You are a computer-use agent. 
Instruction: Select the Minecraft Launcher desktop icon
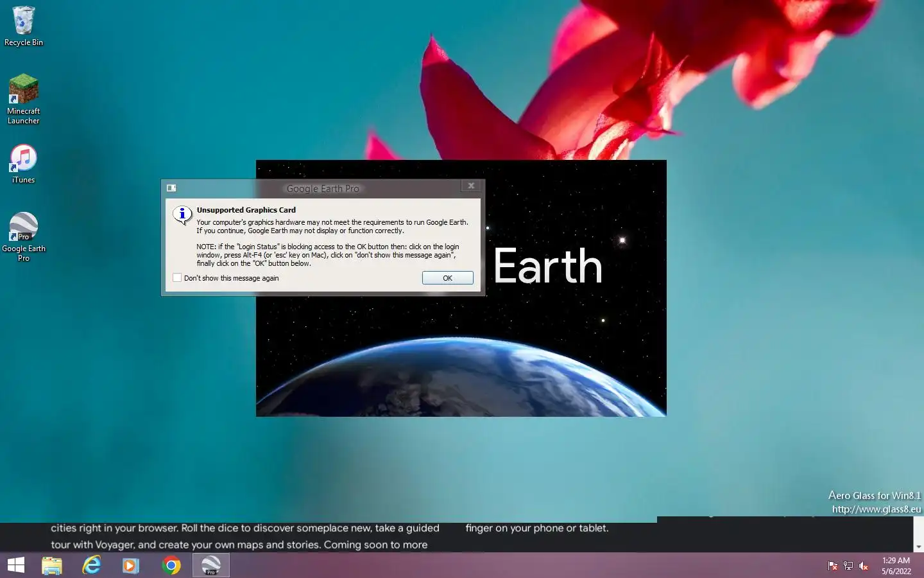click(x=24, y=99)
